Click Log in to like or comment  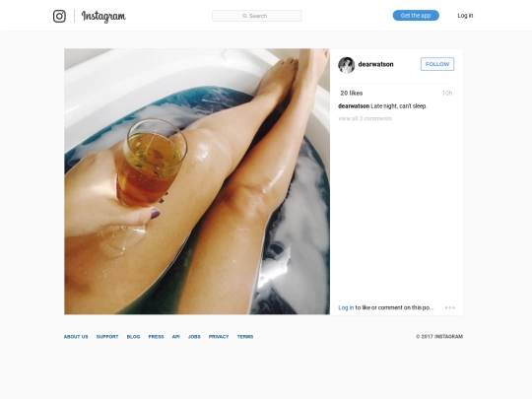click(346, 307)
